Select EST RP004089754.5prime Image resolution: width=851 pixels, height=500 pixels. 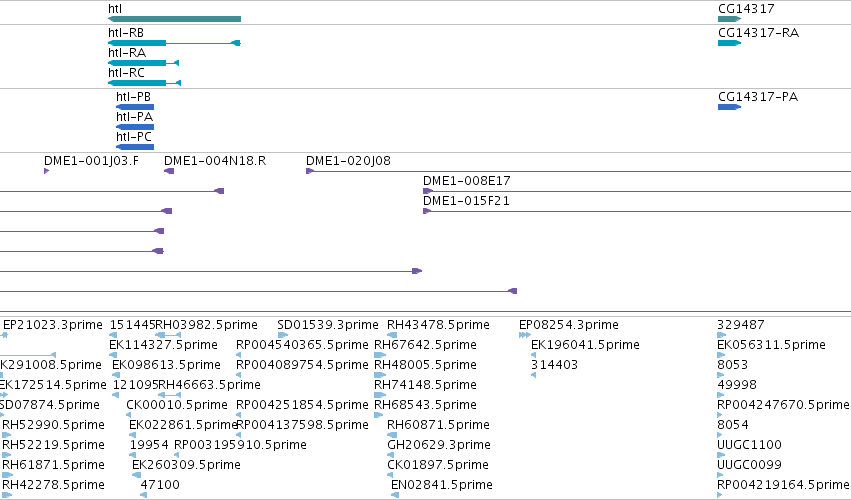point(302,365)
